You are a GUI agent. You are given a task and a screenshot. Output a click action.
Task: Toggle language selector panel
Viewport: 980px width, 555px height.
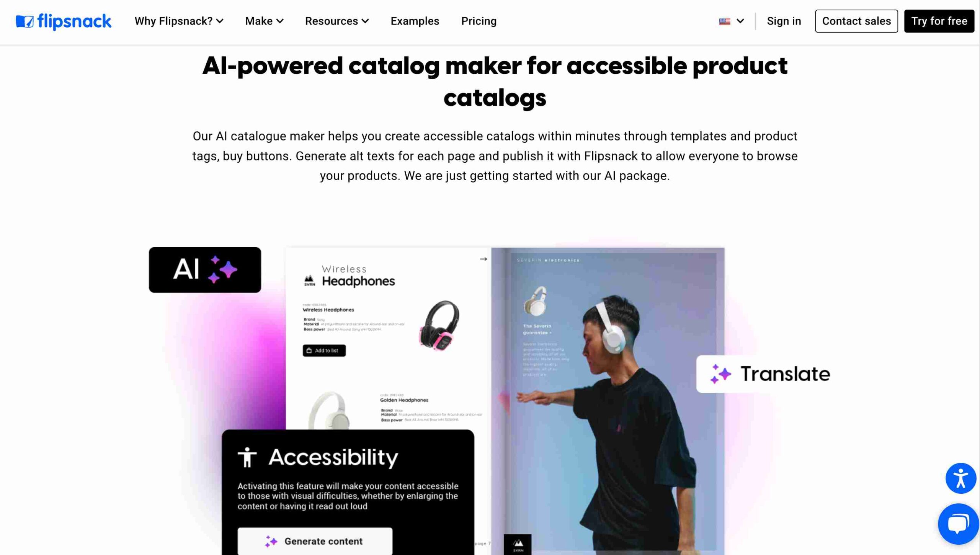pyautogui.click(x=731, y=21)
